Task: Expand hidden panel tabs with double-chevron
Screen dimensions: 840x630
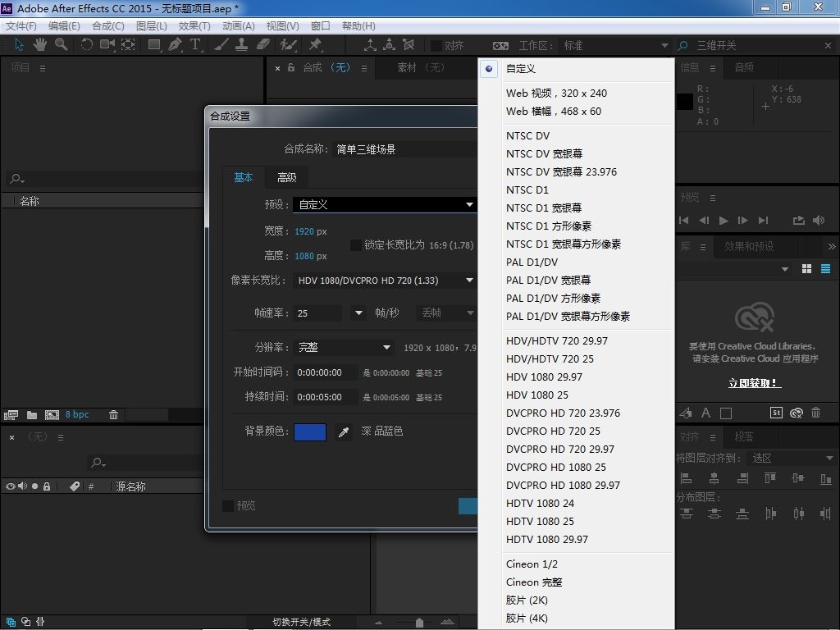Action: (832, 246)
